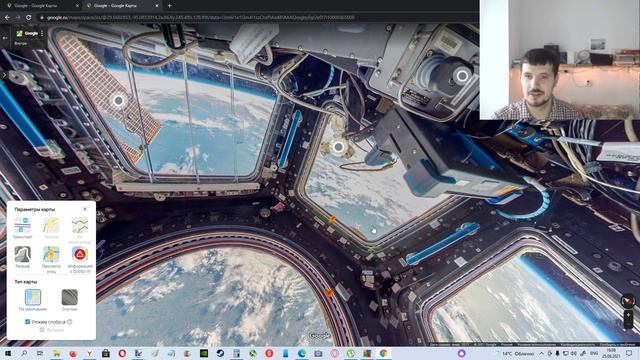640x360 pixels.
Task: Click the browser back arrow
Action: tap(7, 18)
